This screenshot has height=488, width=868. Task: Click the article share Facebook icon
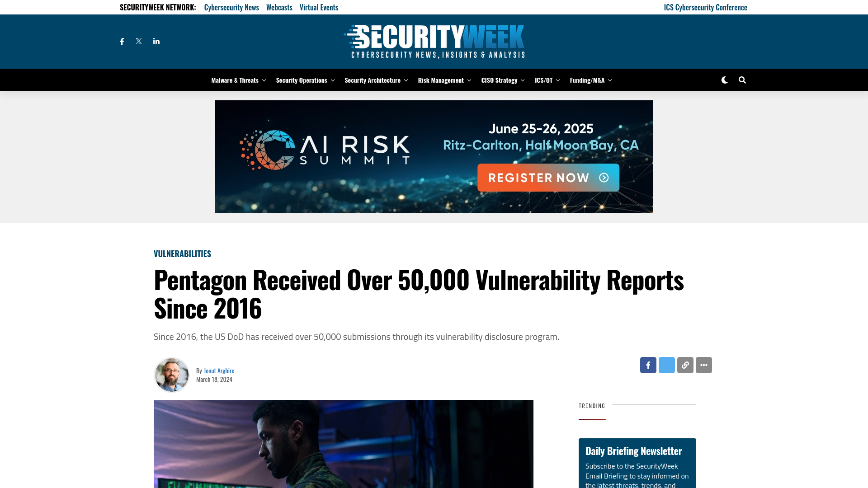(648, 365)
